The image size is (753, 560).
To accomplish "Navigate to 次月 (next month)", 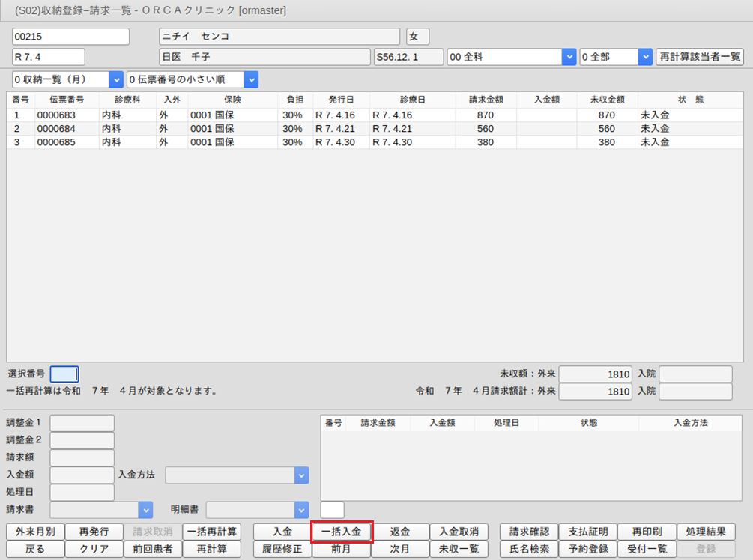I will click(400, 549).
